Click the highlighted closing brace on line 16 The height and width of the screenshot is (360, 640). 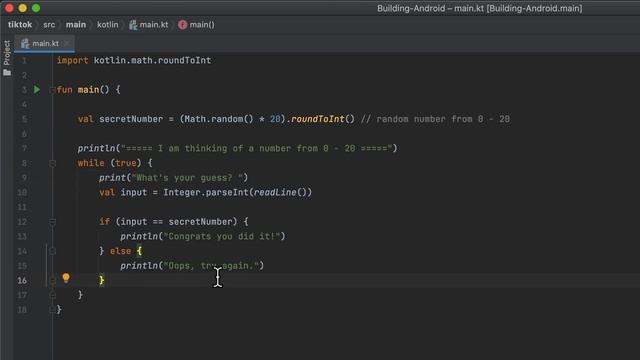[101, 280]
